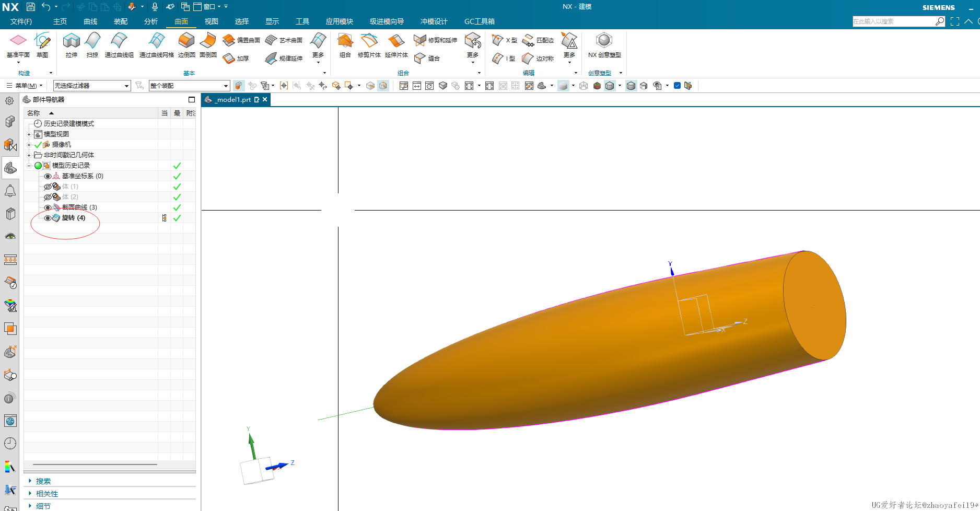Screen dimensions: 980x511
Task: Select the _model1.prt document tab
Action: 234,99
